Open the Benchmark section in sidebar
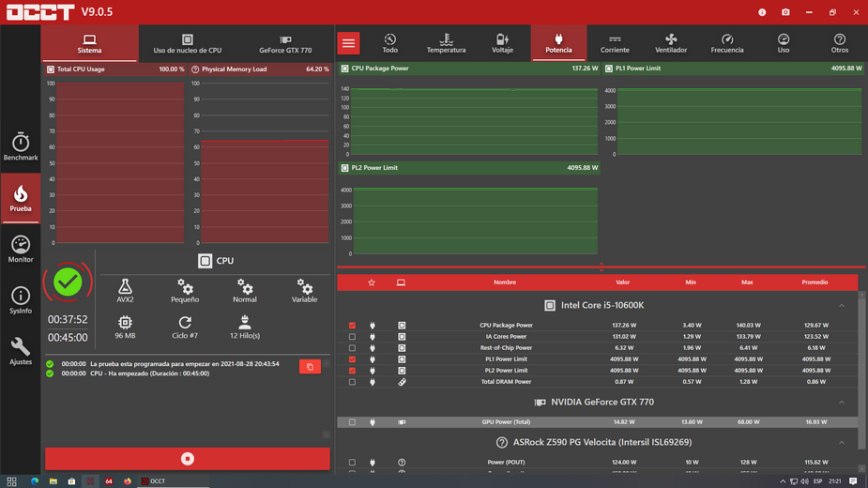This screenshot has height=488, width=868. coord(21,146)
